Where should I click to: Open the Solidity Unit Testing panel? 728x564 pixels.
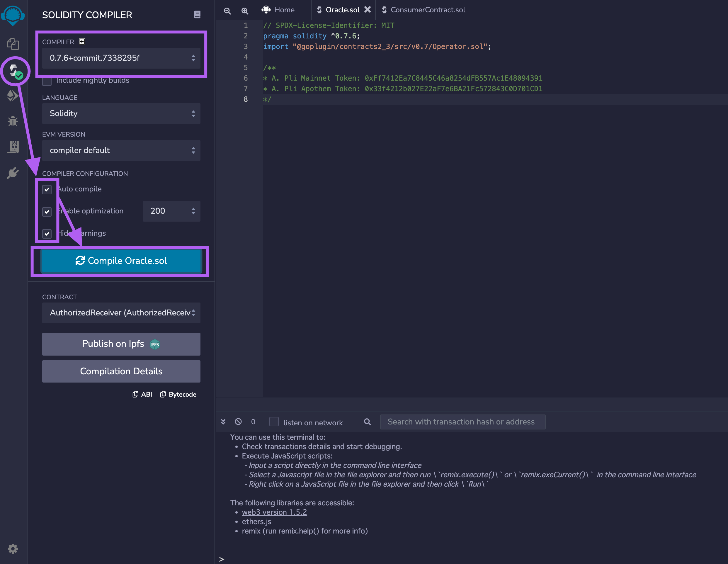[x=13, y=147]
